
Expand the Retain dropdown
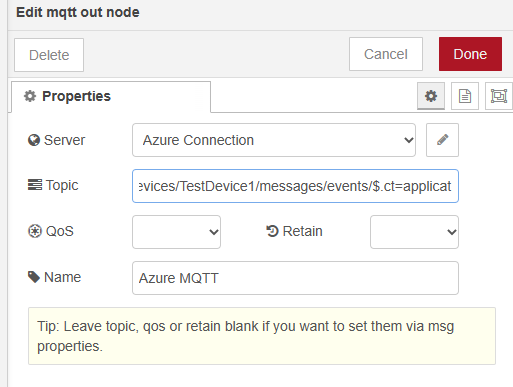click(414, 232)
